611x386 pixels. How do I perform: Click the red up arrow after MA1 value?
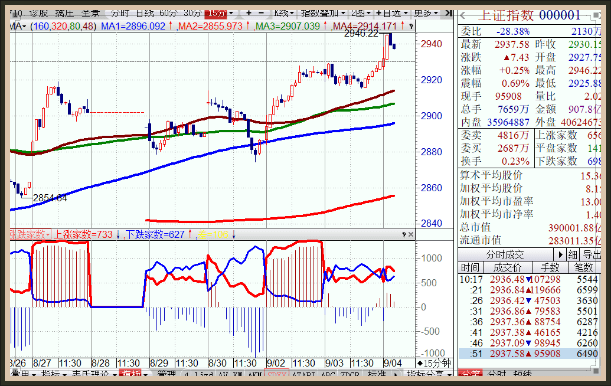click(170, 26)
